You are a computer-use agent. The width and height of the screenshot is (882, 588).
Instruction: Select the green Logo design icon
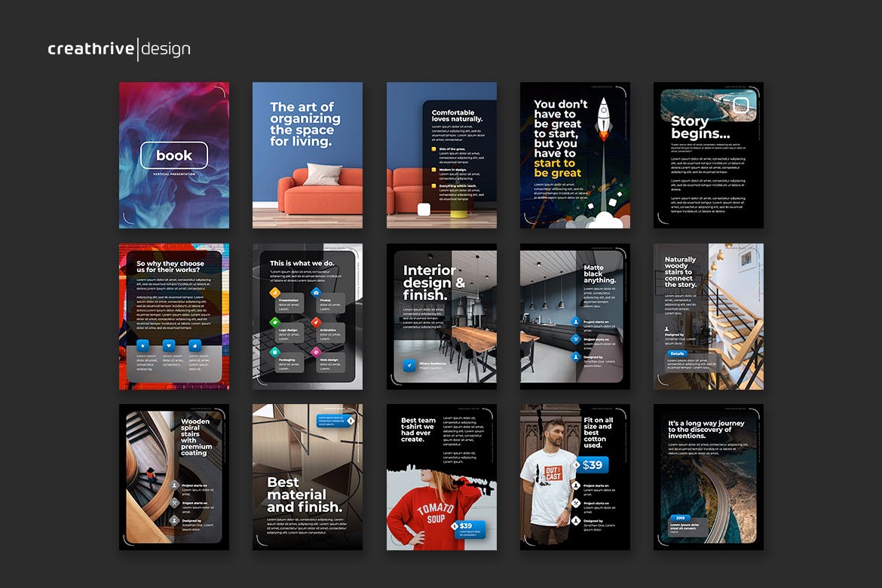pyautogui.click(x=275, y=322)
